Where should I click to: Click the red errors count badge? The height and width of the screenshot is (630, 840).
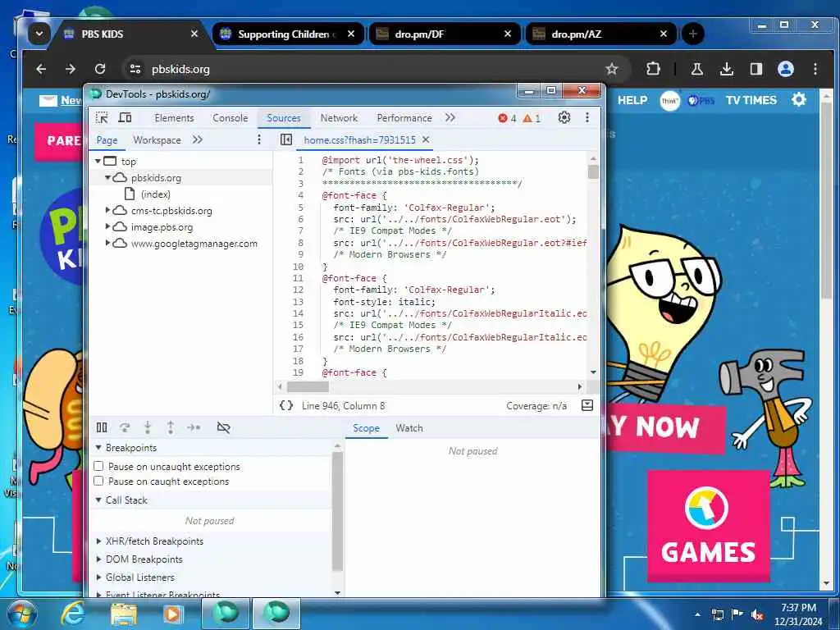(x=507, y=118)
